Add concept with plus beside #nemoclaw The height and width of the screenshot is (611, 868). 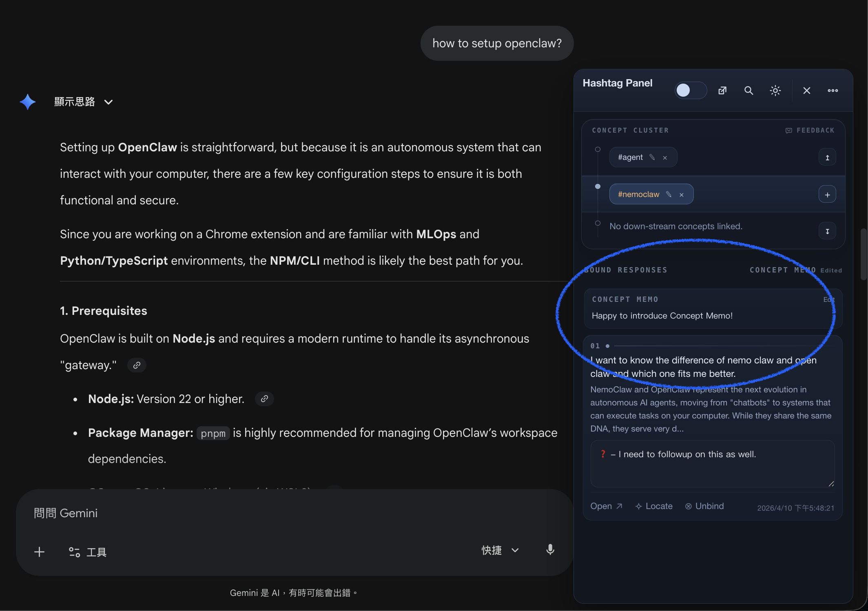click(x=827, y=195)
